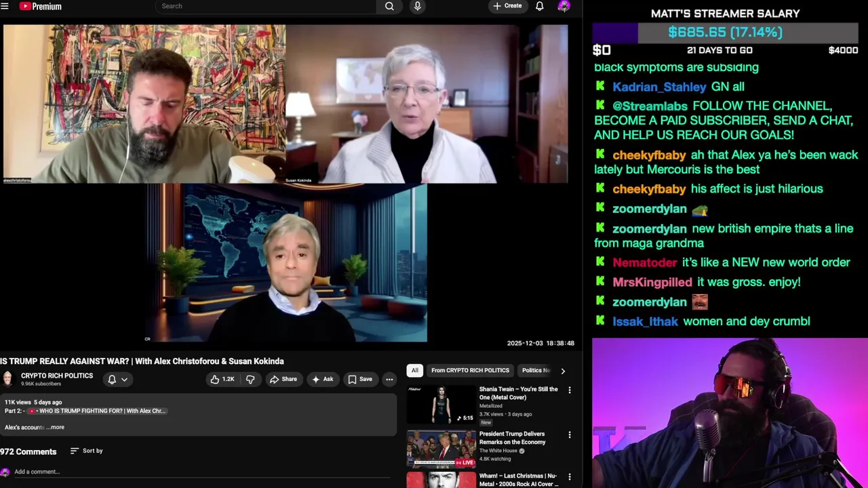Open Wham Last Christmas video thumbnail

(x=441, y=481)
